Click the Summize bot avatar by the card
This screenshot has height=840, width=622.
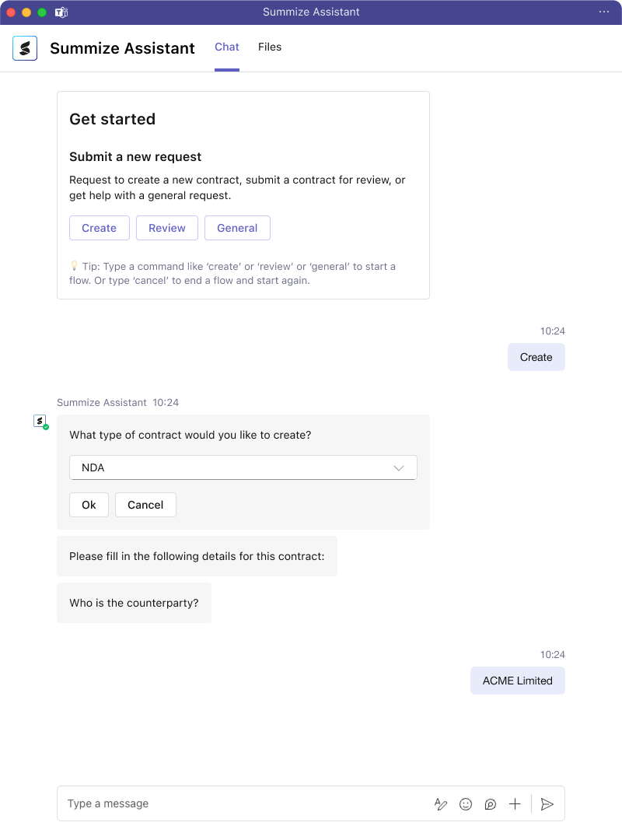pos(39,421)
